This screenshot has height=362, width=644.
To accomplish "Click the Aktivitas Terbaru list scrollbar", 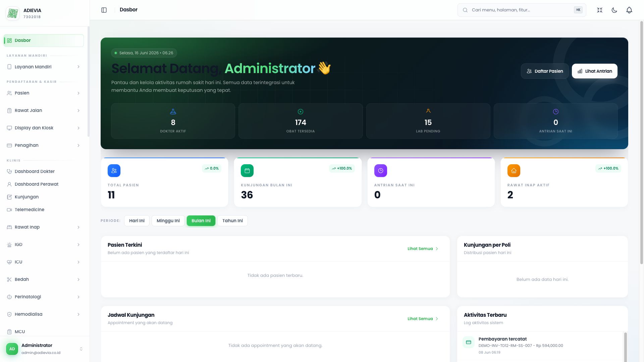I will [625, 347].
